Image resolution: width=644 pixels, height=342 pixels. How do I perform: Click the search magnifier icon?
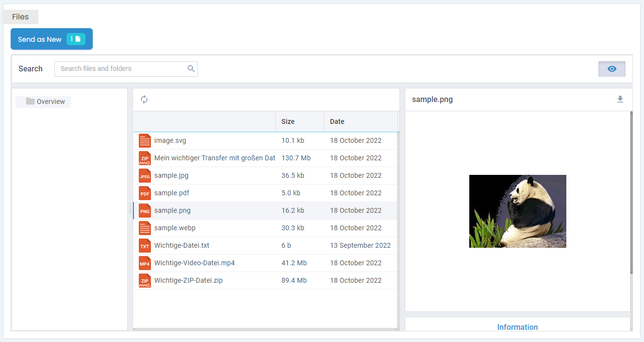[x=191, y=68]
